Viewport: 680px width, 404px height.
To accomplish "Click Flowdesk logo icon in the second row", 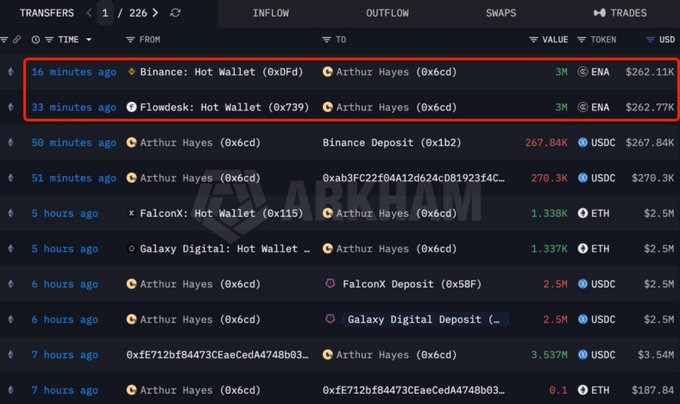I will point(131,107).
